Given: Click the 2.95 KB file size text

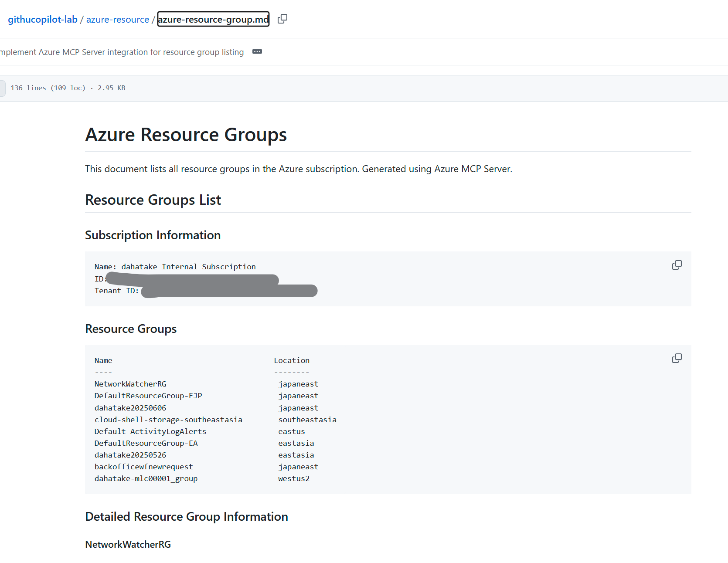Looking at the screenshot, I should click(111, 88).
